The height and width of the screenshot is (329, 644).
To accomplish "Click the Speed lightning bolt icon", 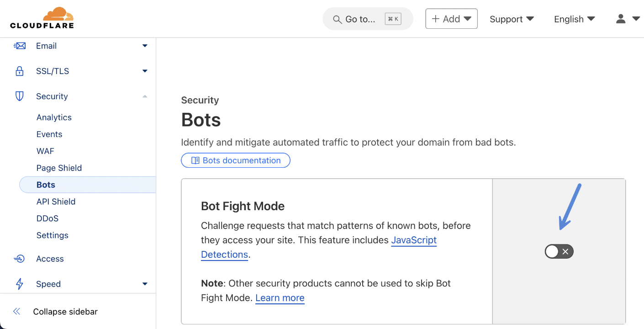I will pos(20,284).
